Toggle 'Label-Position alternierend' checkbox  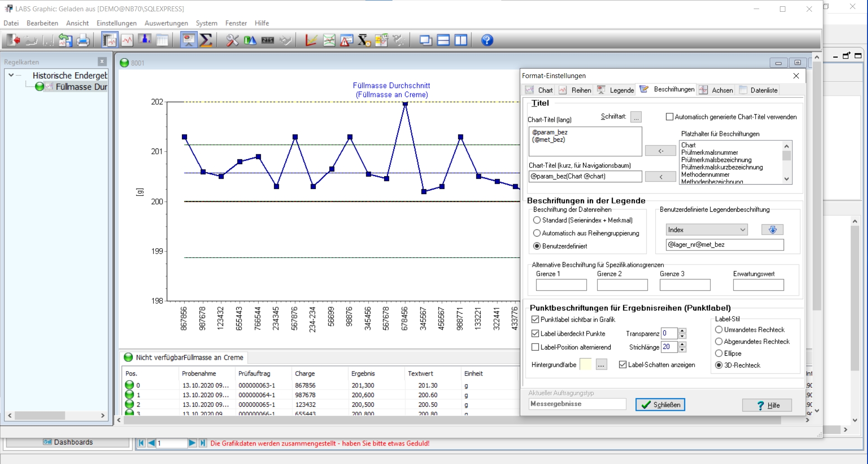coord(536,347)
